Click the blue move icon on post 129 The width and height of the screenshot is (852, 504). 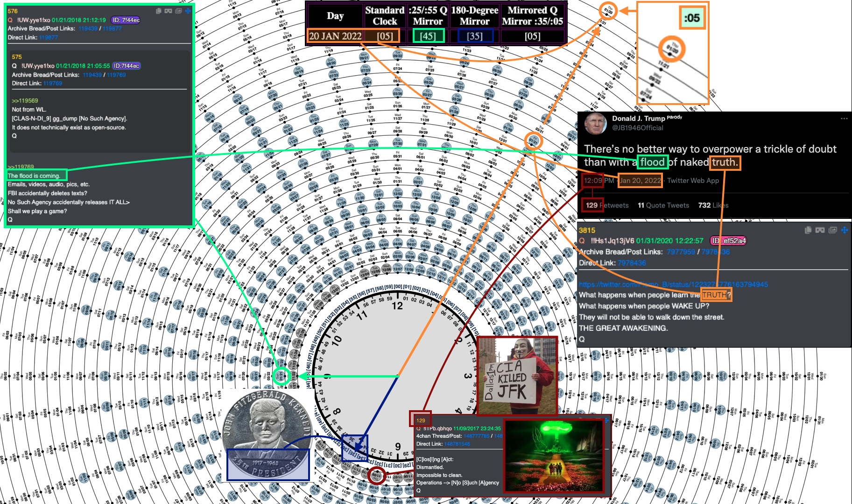606,420
